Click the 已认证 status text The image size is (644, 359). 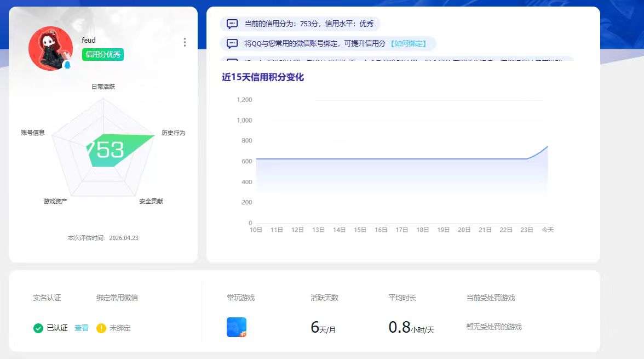[57, 328]
